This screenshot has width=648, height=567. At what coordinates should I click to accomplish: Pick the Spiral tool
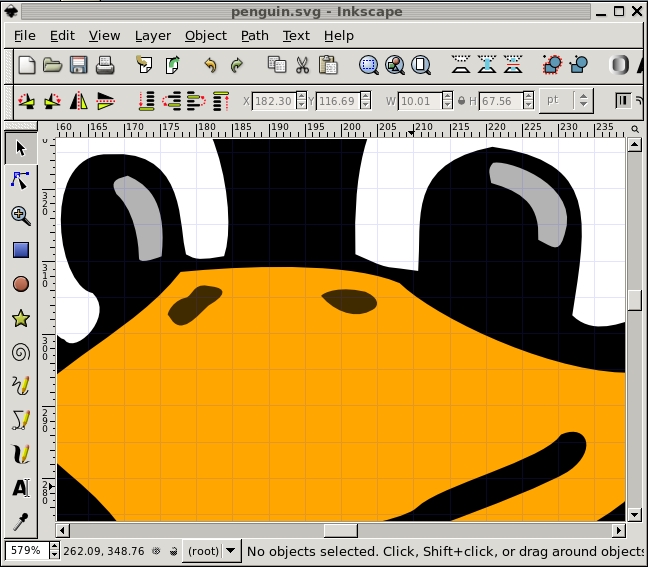(20, 352)
